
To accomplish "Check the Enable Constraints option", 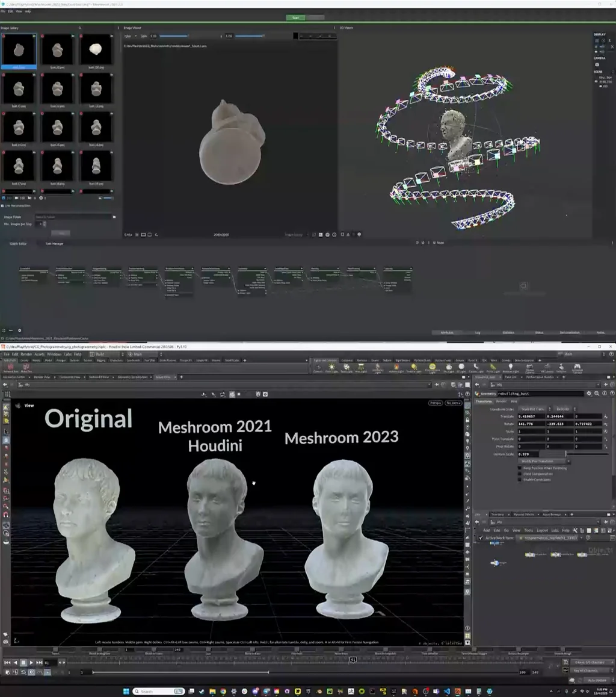I will (x=520, y=480).
